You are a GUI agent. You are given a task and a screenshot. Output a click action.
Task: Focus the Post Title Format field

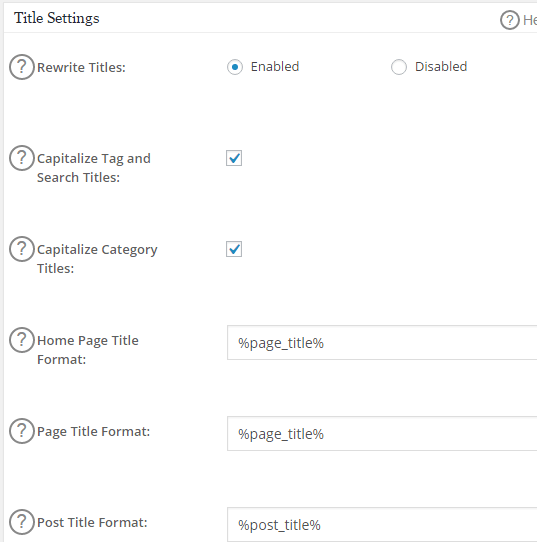382,524
